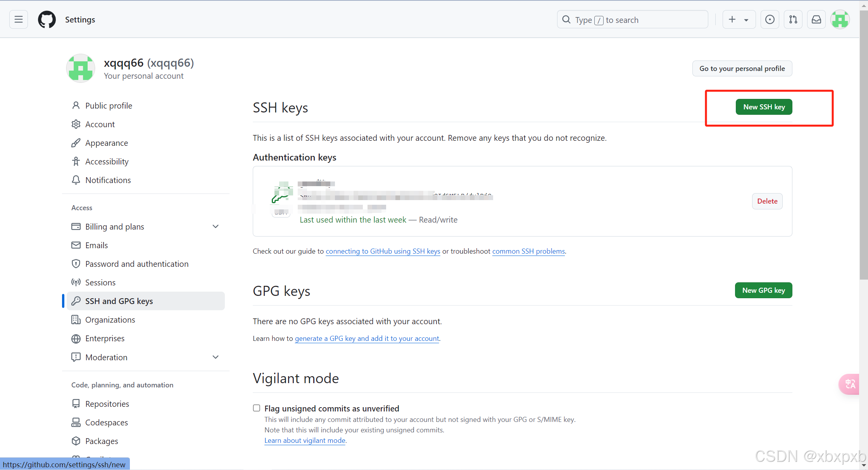The image size is (868, 470).
Task: Open the issues icon in header
Action: [770, 19]
